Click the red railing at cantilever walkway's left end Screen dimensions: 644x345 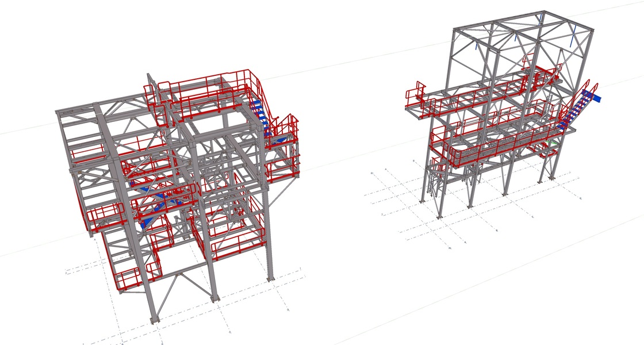415,95
